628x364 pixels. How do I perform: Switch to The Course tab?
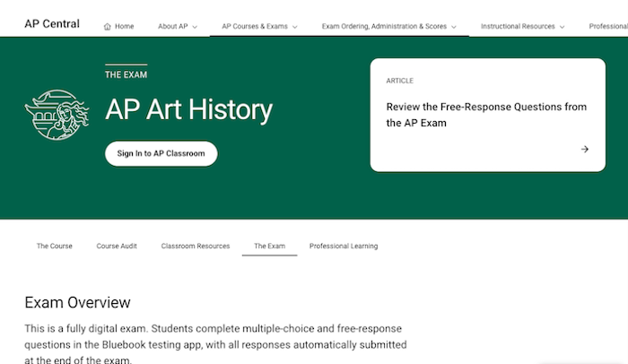click(55, 246)
